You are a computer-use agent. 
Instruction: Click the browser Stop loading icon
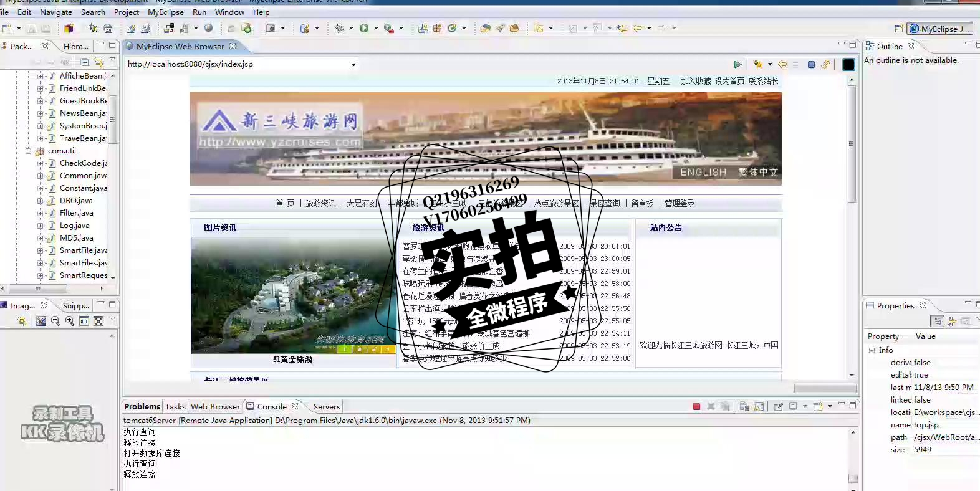811,64
